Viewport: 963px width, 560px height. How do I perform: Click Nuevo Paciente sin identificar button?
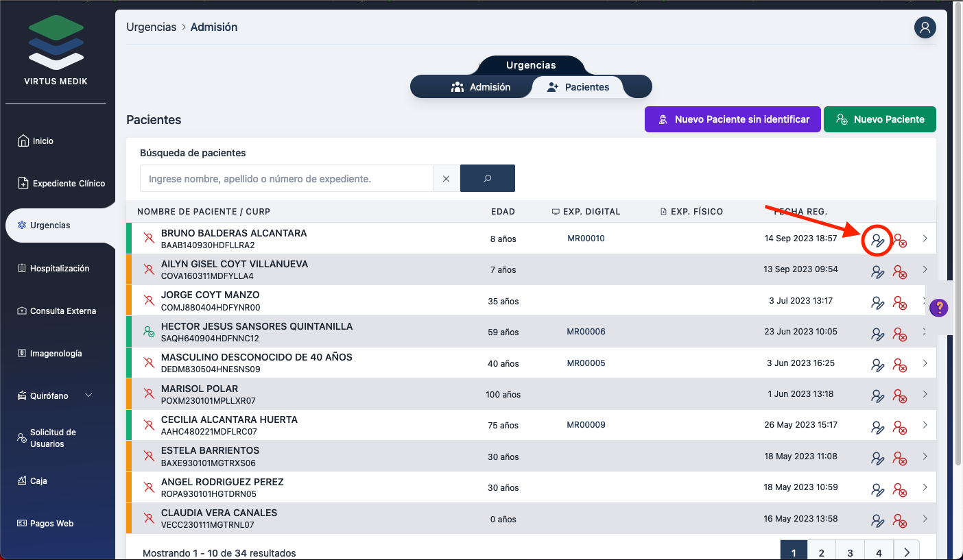[732, 119]
